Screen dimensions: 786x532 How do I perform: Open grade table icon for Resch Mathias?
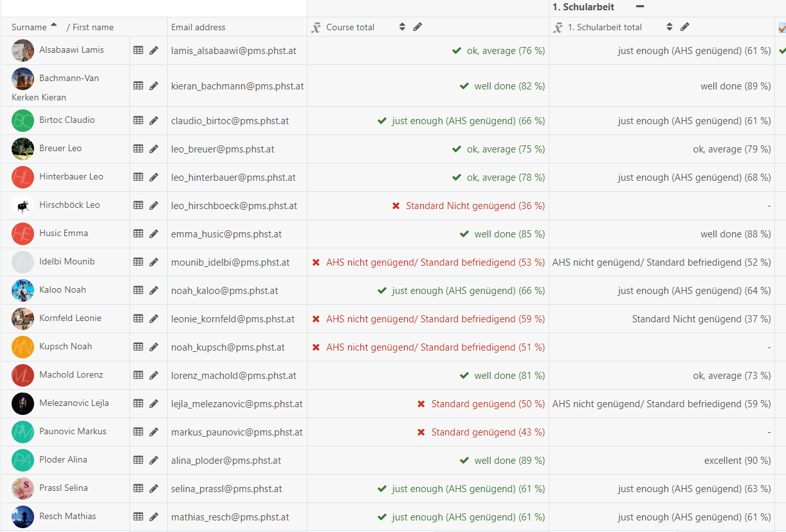point(138,517)
